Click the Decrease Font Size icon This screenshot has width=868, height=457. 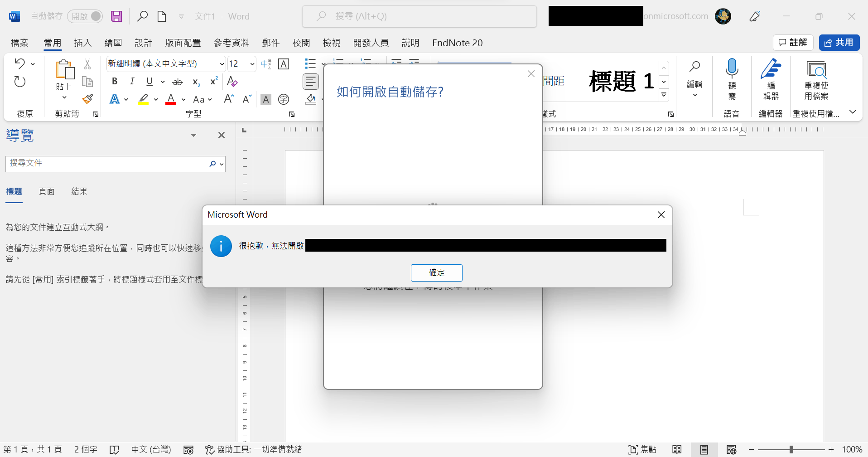coord(247,99)
